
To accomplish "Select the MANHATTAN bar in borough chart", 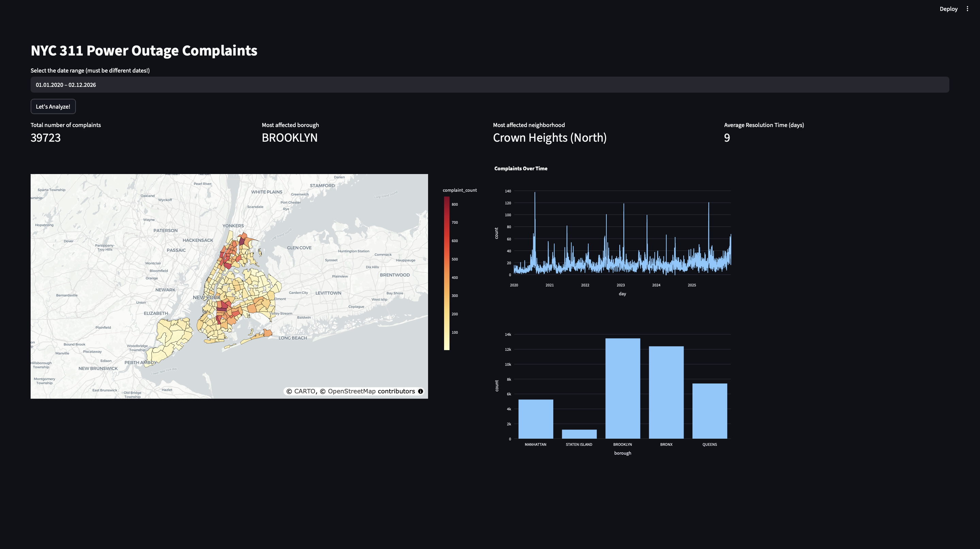I will coord(535,419).
